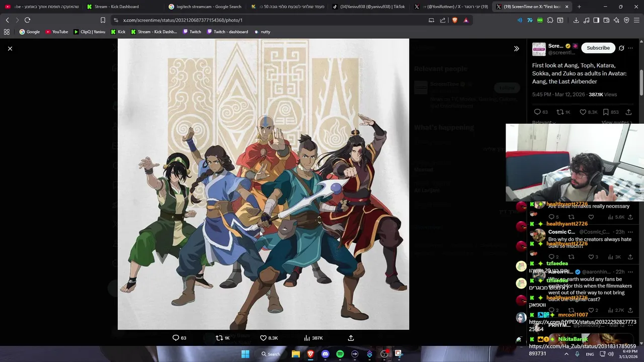Open the Leo AI sparkle icon
This screenshot has height=362, width=644.
(x=616, y=20)
